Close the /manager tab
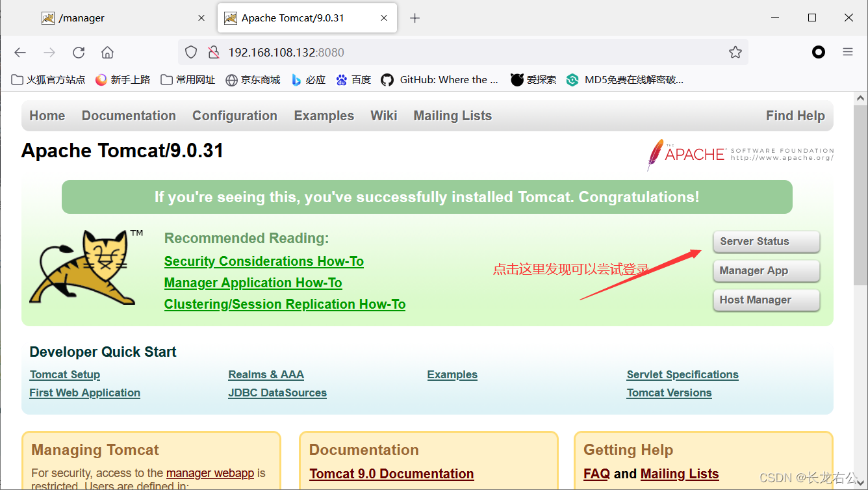The image size is (868, 490). pos(201,18)
